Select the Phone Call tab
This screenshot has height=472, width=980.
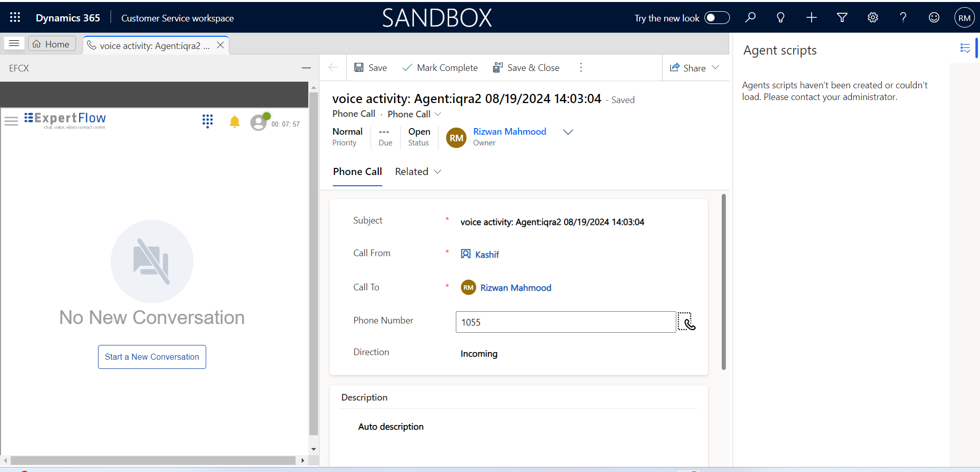[x=357, y=172]
